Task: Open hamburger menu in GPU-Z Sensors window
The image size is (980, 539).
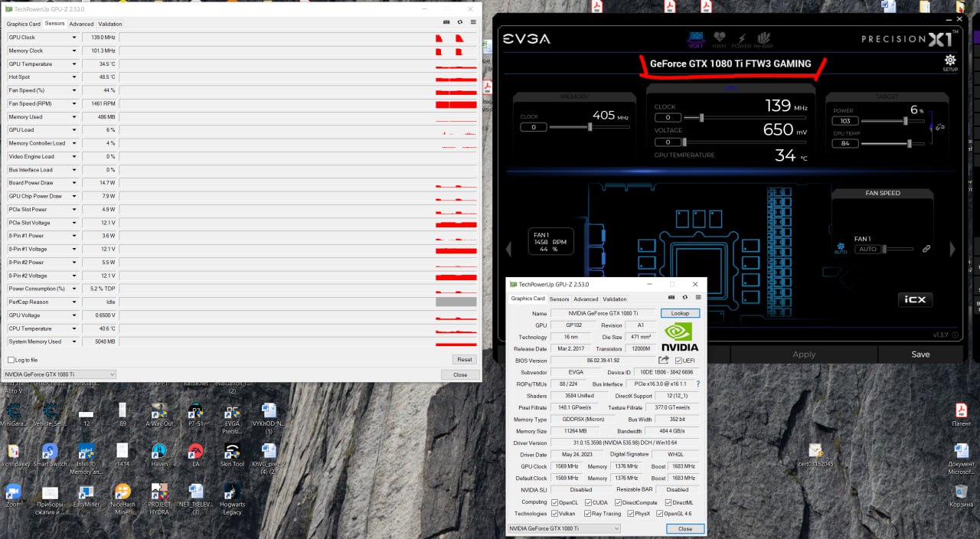Action: 473,22
